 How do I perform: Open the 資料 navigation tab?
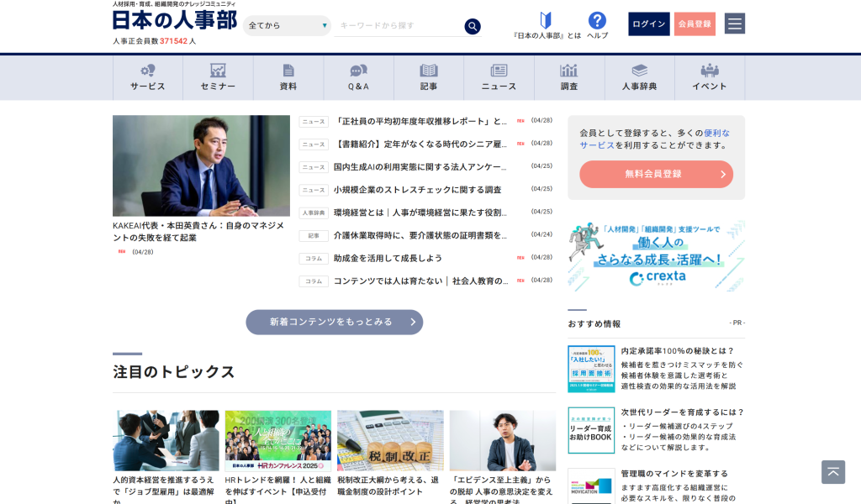tap(288, 78)
